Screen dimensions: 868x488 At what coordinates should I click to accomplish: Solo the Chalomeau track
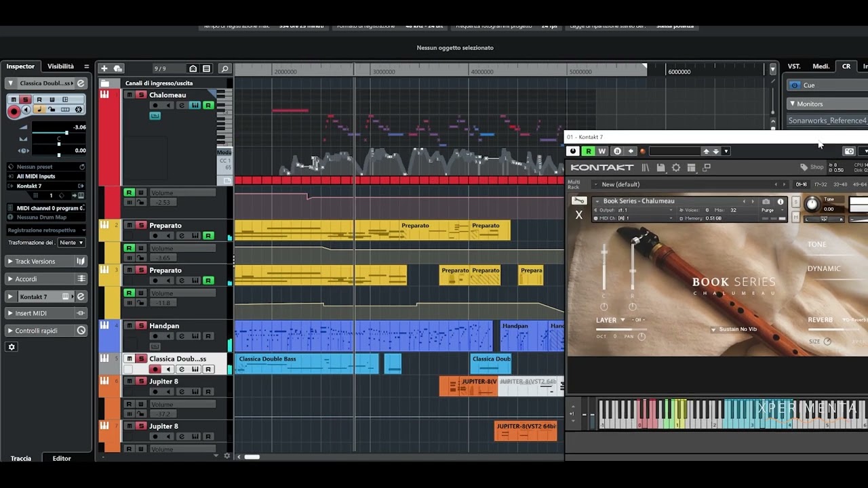coord(141,95)
